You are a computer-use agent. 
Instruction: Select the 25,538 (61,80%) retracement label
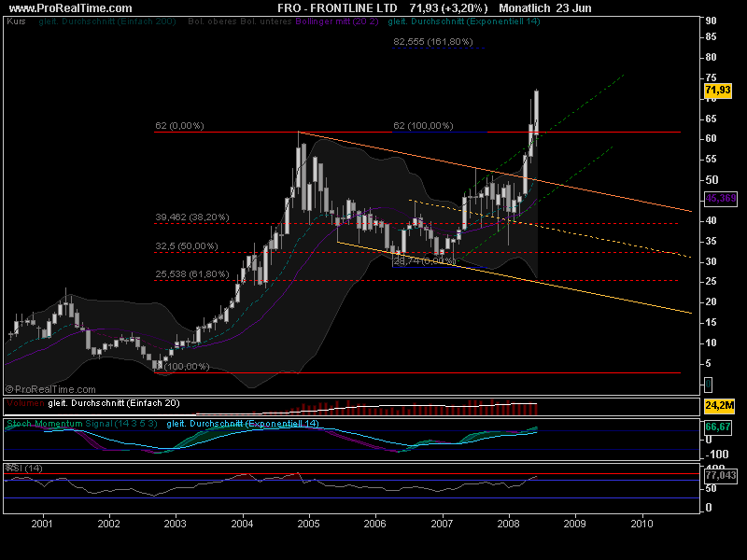[191, 273]
